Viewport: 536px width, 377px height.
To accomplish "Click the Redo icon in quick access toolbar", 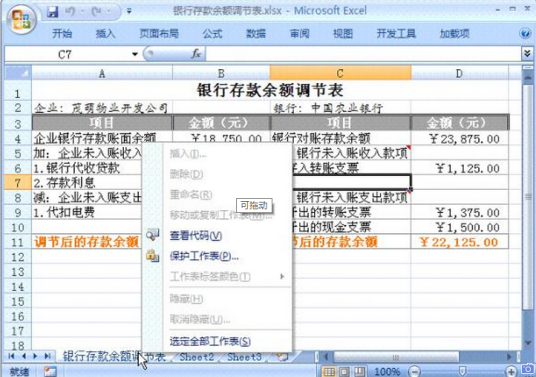I will click(x=96, y=12).
